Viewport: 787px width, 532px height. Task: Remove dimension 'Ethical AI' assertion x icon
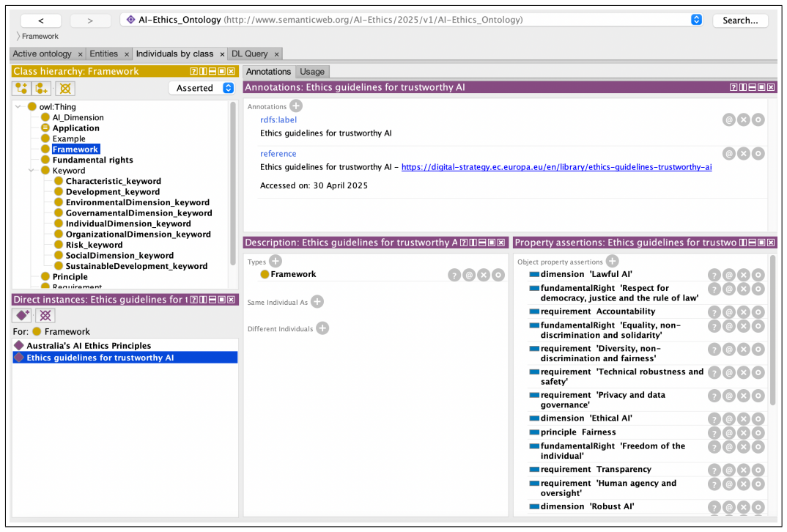point(743,418)
